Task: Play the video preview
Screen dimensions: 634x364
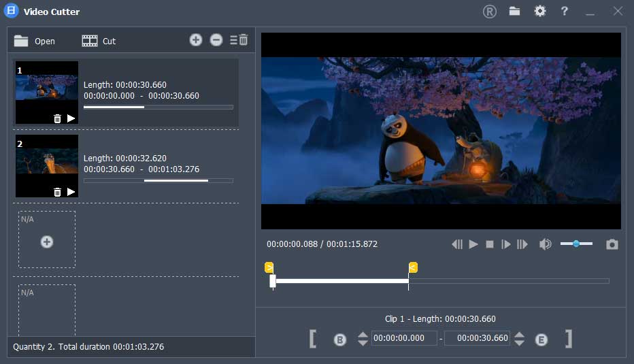Action: (473, 244)
